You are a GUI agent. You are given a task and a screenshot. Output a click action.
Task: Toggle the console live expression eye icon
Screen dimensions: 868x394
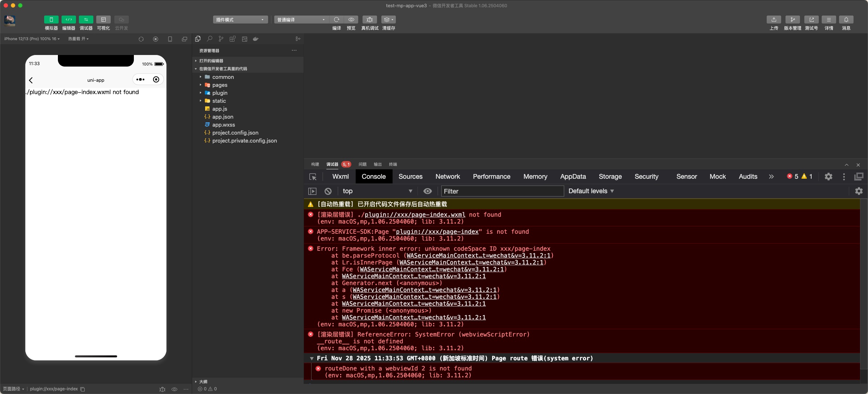(427, 191)
